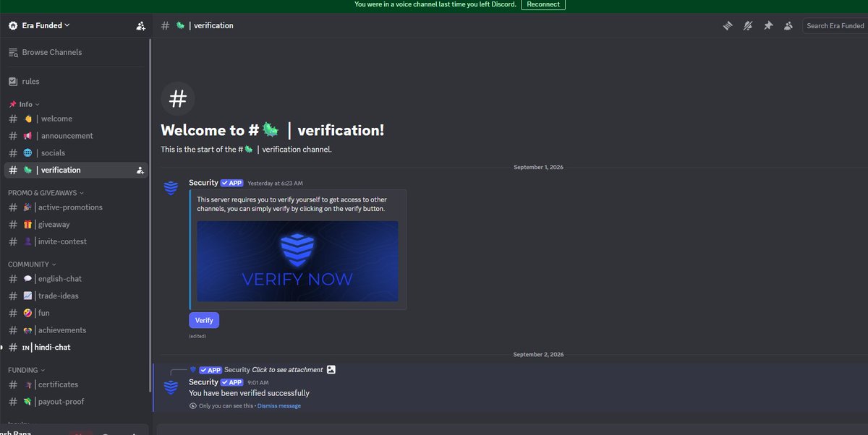Click the eye icon beside 'Only you can see this'
Image resolution: width=868 pixels, height=435 pixels.
click(192, 406)
